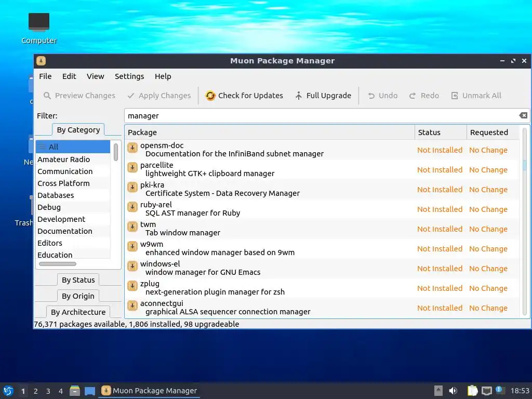Click the category list horizontal scrollbar
The width and height of the screenshot is (532, 399).
58,264
